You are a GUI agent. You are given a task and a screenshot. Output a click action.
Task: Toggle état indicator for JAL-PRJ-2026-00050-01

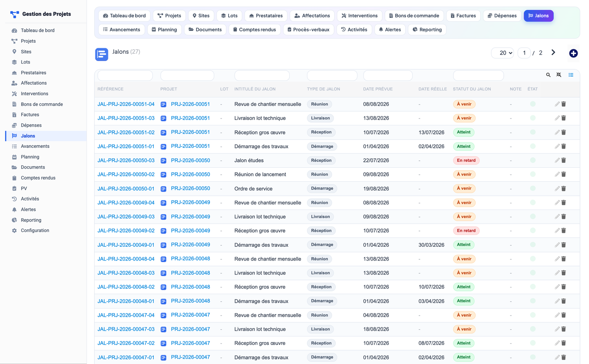(533, 189)
